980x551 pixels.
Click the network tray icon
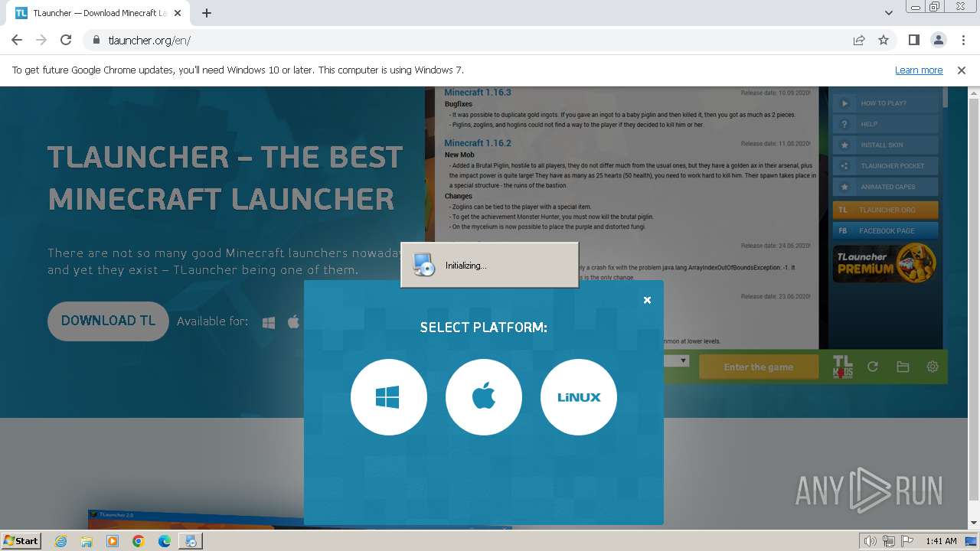(889, 541)
